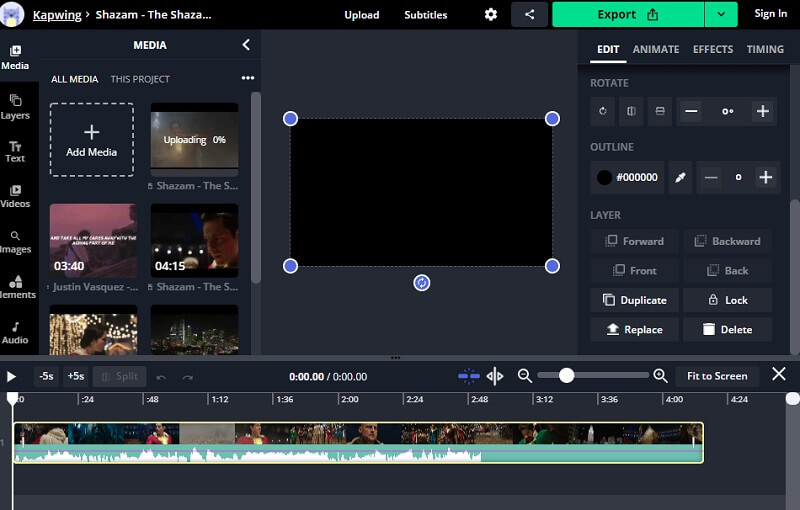800x510 pixels.
Task: Pick outline color with eyedropper
Action: [x=680, y=177]
